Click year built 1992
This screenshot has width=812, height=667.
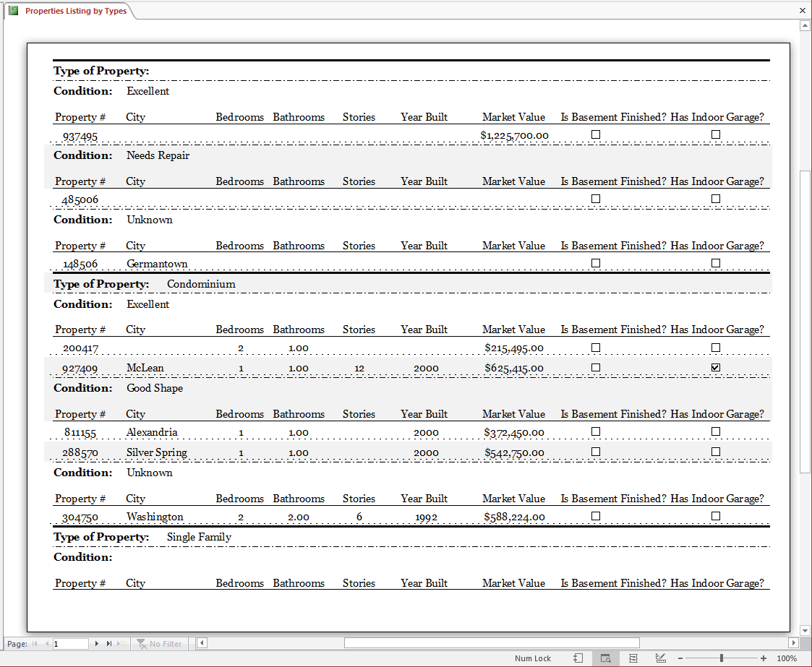point(426,517)
